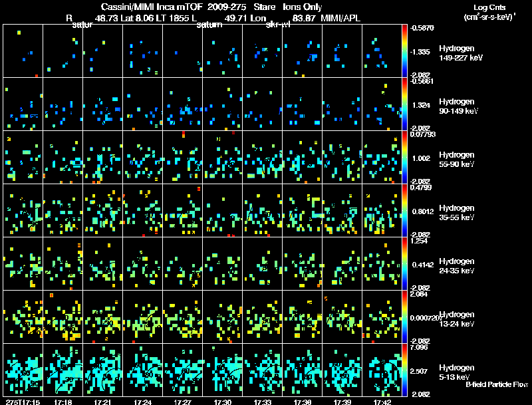Viewport: 532px width, 405px height.
Task: Click the 17:36 time axis label
Action: pyautogui.click(x=303, y=402)
